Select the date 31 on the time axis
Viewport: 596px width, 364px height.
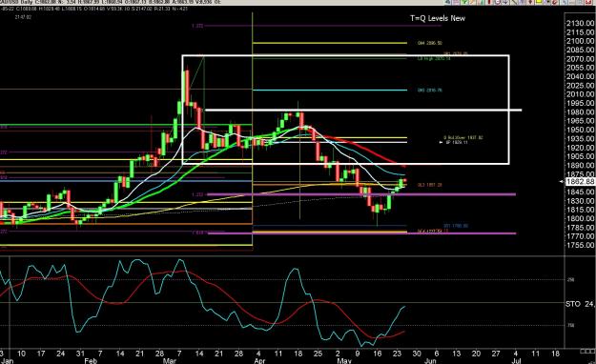point(80,354)
